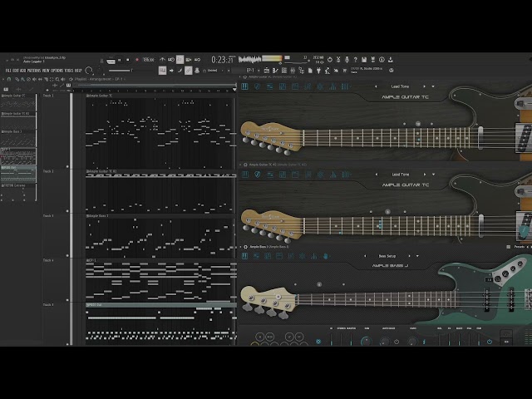The image size is (532, 399).
Task: Click the playlist magnet snap icon
Action: pos(9,79)
